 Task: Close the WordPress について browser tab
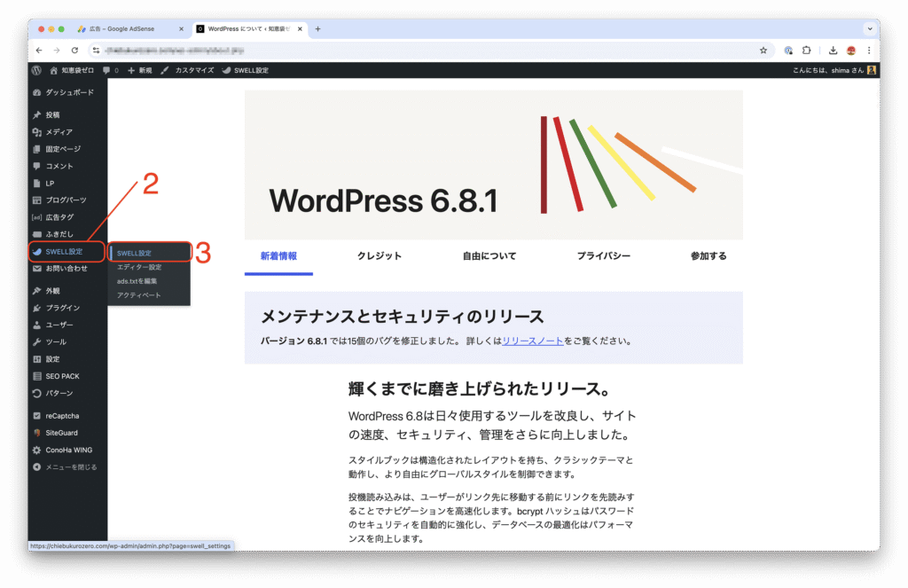pos(300,28)
